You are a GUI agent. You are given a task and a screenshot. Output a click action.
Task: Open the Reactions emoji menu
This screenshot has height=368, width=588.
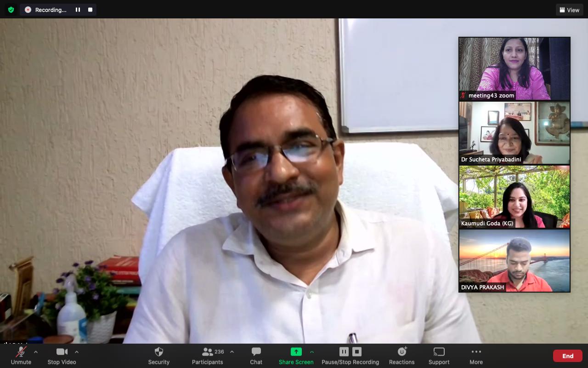[x=402, y=356]
